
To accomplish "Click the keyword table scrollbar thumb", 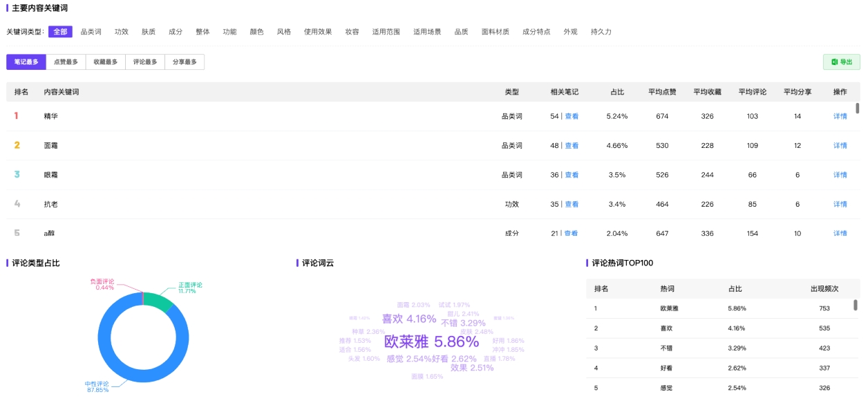I will (857, 108).
